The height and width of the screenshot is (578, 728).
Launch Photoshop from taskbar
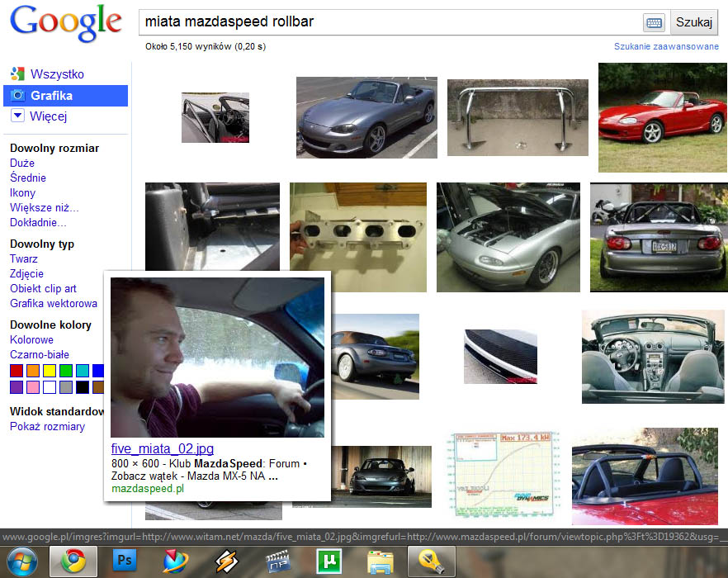tap(125, 560)
